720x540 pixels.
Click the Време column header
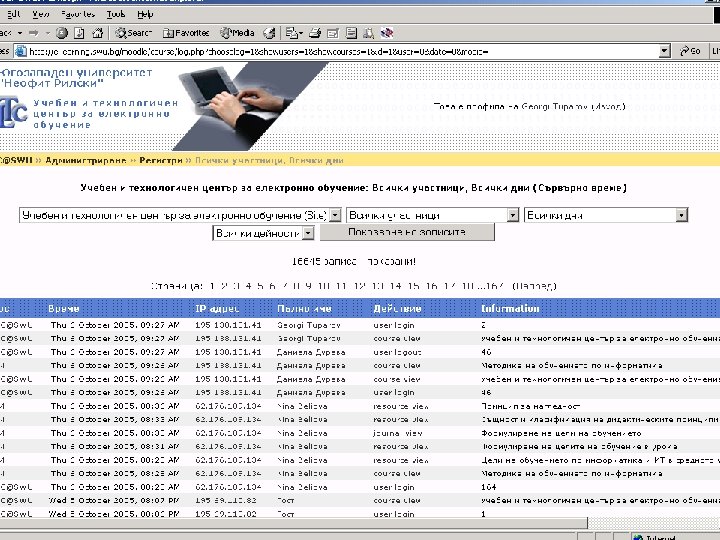click(64, 309)
